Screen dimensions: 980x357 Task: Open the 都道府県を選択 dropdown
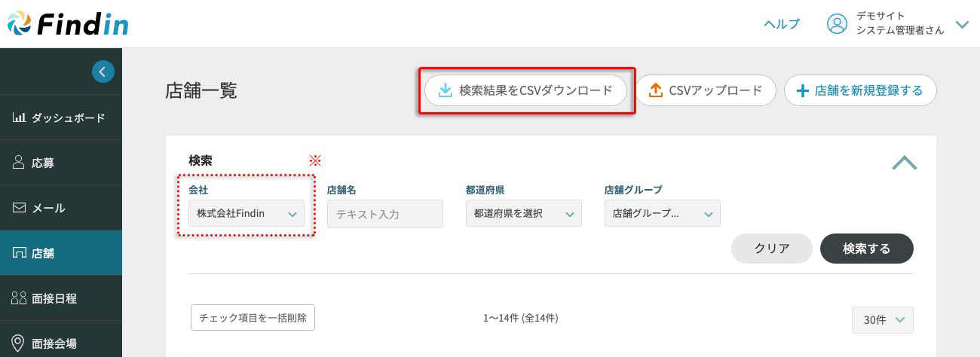[x=524, y=214]
